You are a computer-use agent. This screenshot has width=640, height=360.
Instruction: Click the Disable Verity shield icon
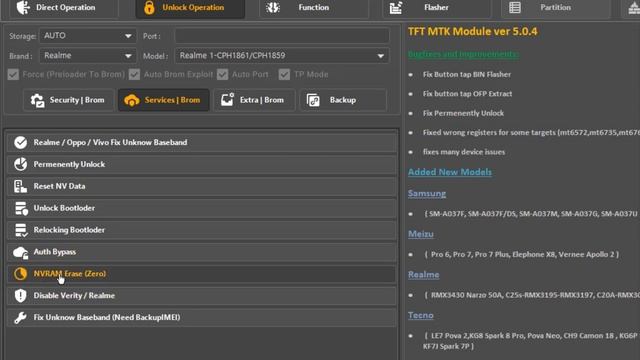coord(20,296)
